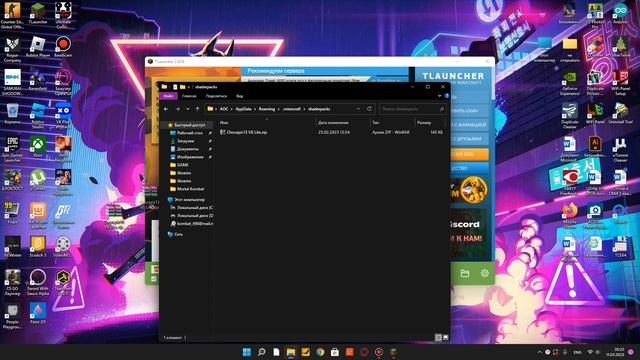Go up one folder level
640x360 pixels.
coord(198,109)
